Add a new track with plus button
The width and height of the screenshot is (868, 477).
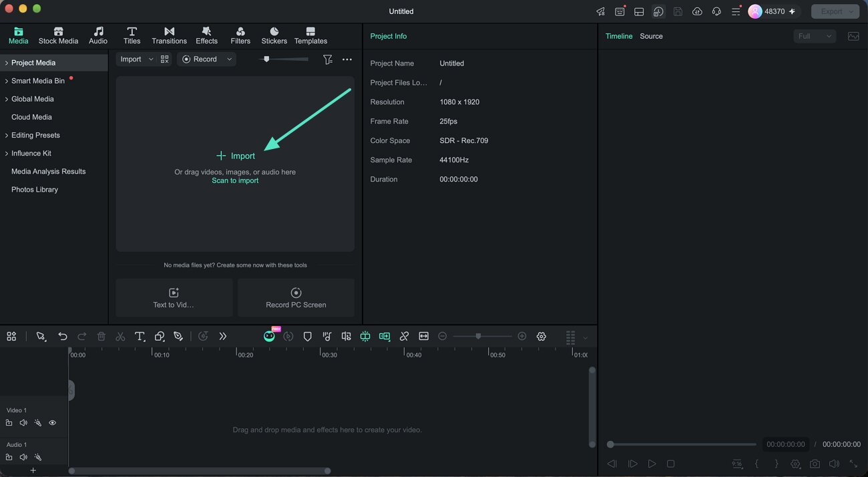(x=33, y=470)
